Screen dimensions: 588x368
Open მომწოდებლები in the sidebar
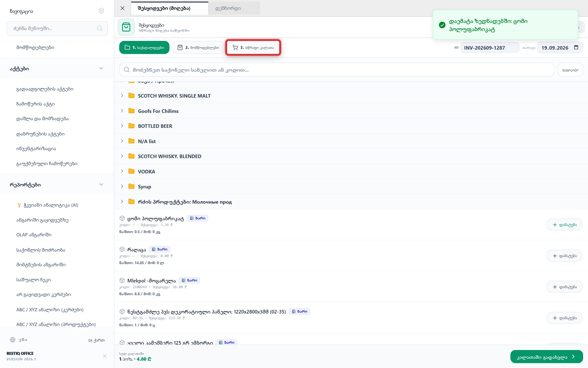click(35, 47)
